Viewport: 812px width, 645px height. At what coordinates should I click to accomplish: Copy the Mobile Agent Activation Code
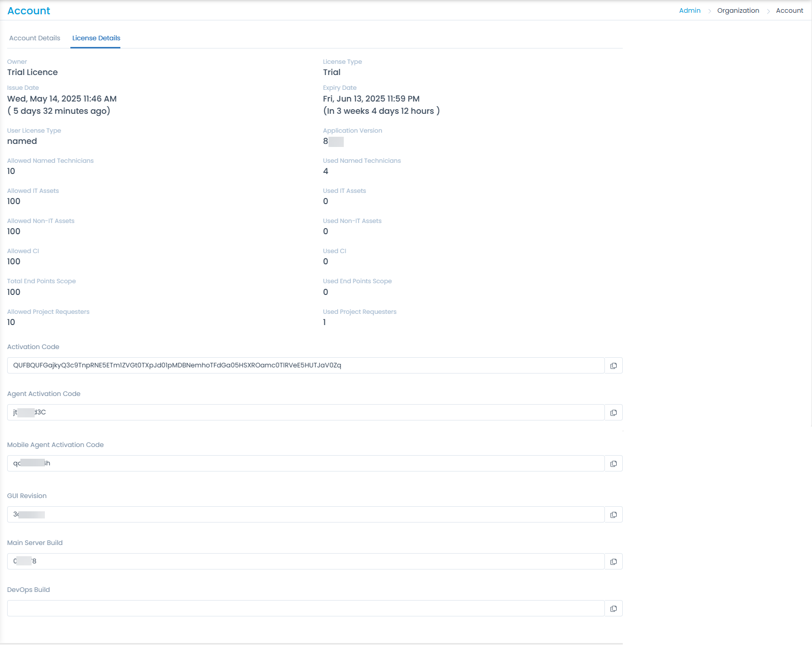(613, 464)
